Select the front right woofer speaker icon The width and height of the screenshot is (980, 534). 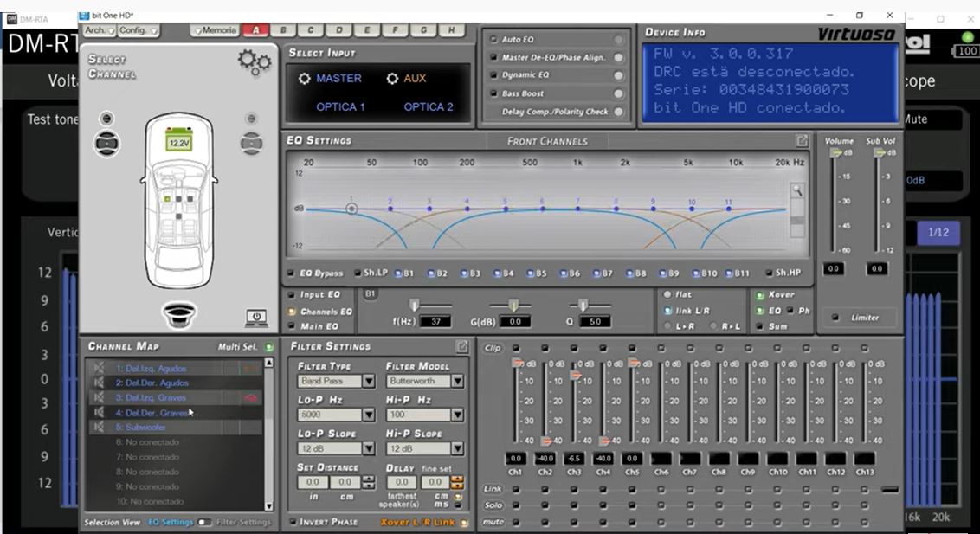[x=251, y=143]
